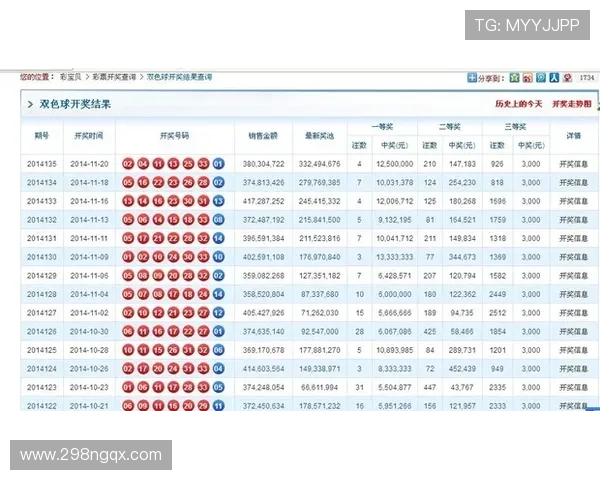Viewport: 600px width, 480px height.
Task: Select second prize amount 452,439
Action: [462, 369]
